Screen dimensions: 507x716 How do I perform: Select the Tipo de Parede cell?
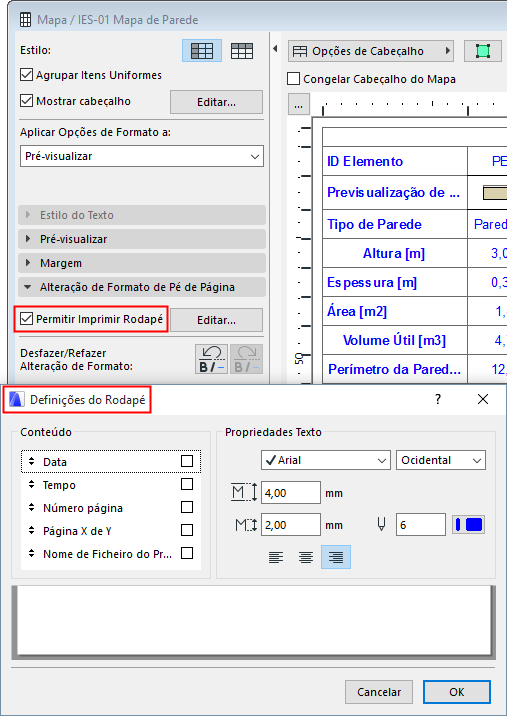pos(395,224)
